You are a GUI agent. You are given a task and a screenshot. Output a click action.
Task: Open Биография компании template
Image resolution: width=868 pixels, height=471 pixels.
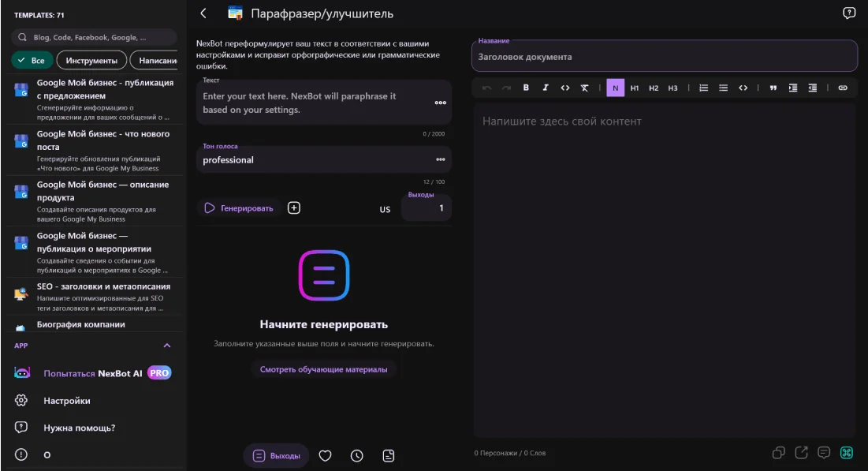coord(95,324)
